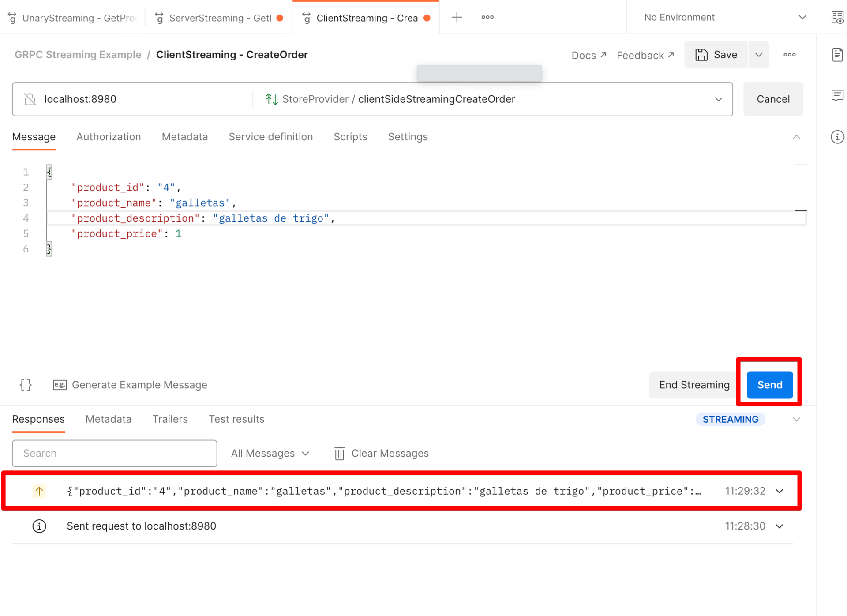Click the Generate Example Message icon
Image resolution: width=847 pixels, height=616 pixels.
(x=60, y=384)
